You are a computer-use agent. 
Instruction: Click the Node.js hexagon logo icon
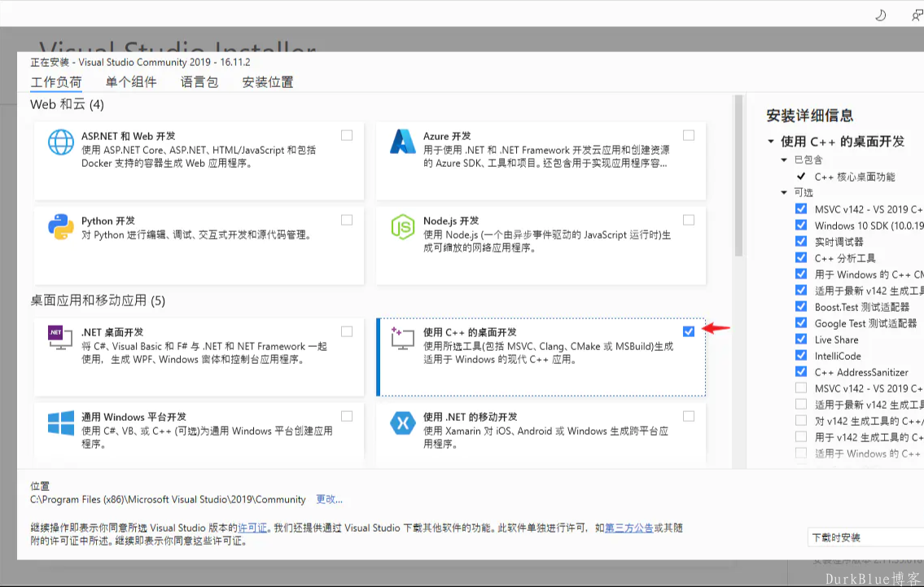[403, 227]
